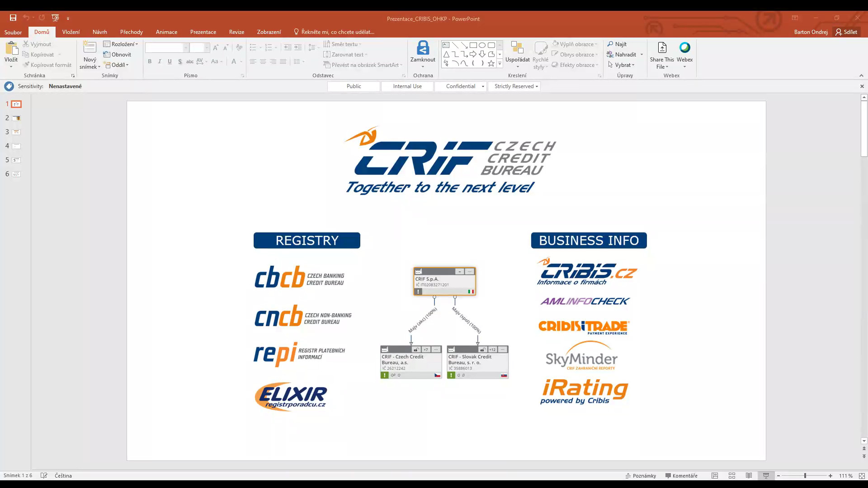Open Rychlé styly quick styles
This screenshot has width=868, height=488.
tap(540, 48)
